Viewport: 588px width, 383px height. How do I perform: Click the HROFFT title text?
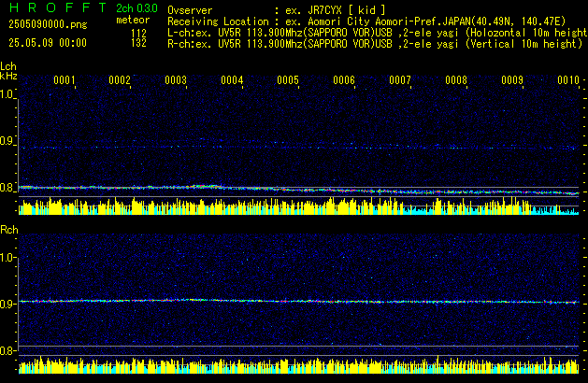58,7
